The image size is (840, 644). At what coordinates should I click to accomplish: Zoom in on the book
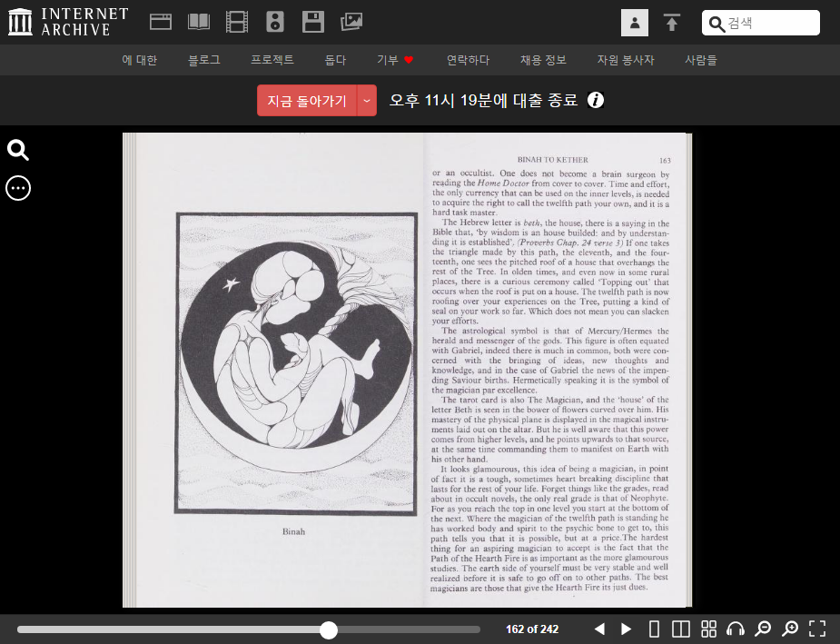pos(790,629)
